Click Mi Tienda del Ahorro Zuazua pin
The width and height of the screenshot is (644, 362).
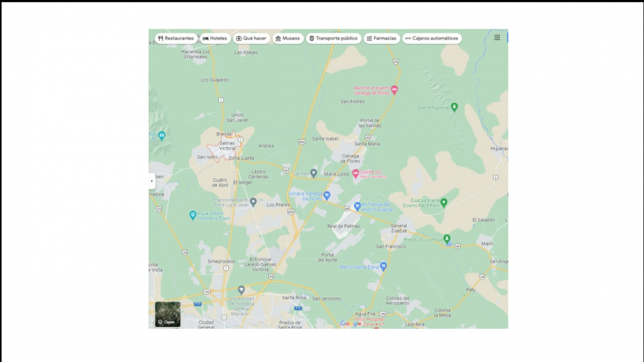(357, 206)
